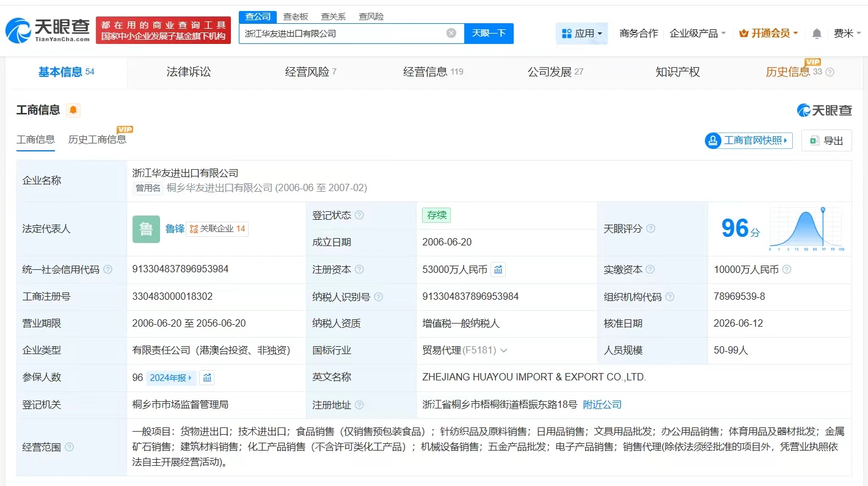Open the 应用 dropdown menu
868x486 pixels.
[x=582, y=34]
